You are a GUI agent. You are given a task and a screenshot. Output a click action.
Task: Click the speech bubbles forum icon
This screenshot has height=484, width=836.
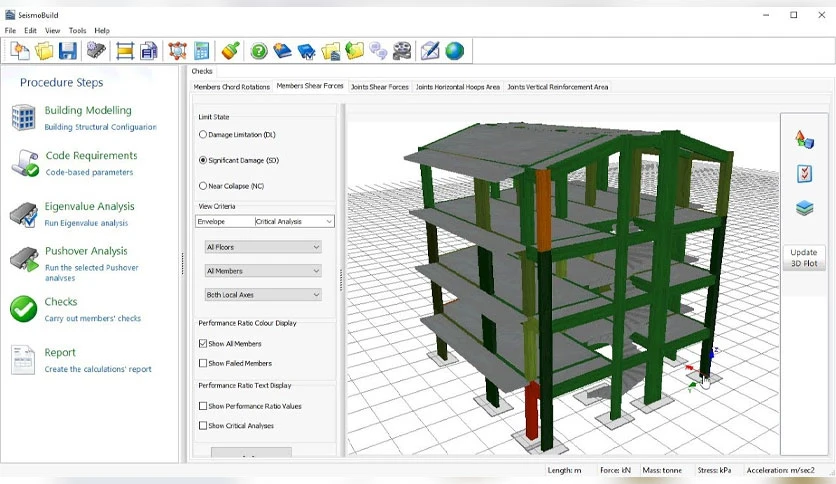[x=378, y=51]
